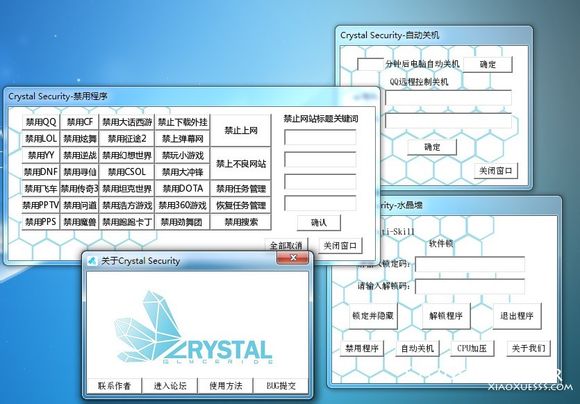Click the Crystal logo image
The width and height of the screenshot is (580, 404).
[193, 328]
